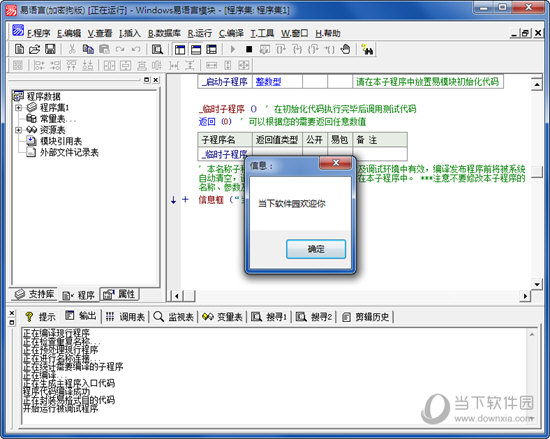The width and height of the screenshot is (550, 439).
Task: Click the Paste clipboard icon
Action: (x=104, y=49)
